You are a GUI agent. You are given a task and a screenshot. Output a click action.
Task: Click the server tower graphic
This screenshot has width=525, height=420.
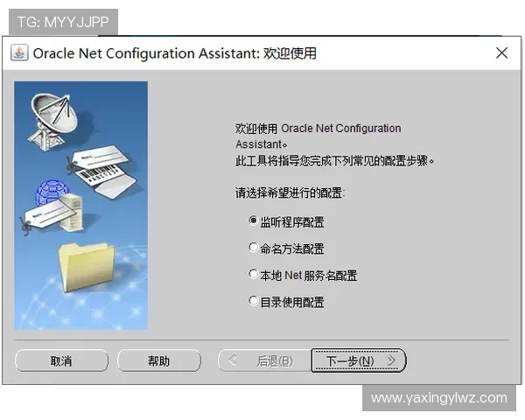(x=72, y=212)
